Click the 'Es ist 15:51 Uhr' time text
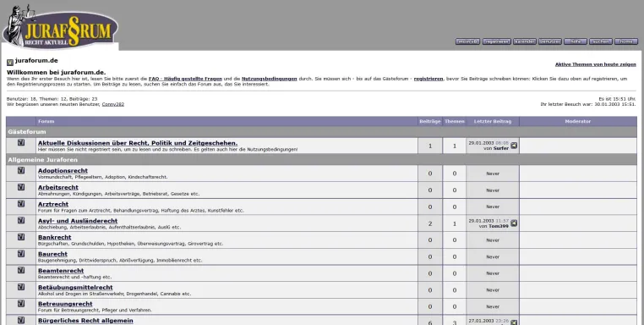 [617, 99]
